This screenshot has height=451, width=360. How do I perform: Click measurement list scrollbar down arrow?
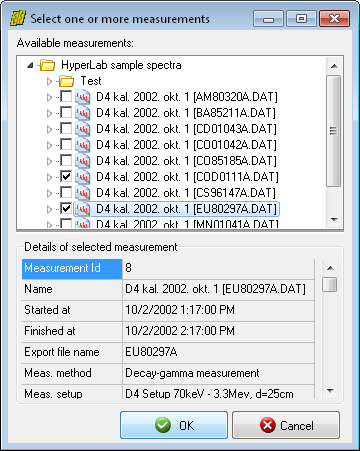334,220
